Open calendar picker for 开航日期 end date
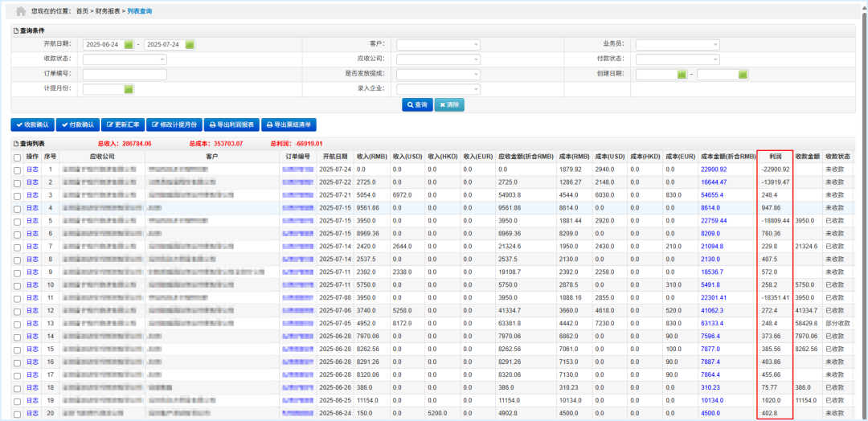868x421 pixels. [190, 44]
